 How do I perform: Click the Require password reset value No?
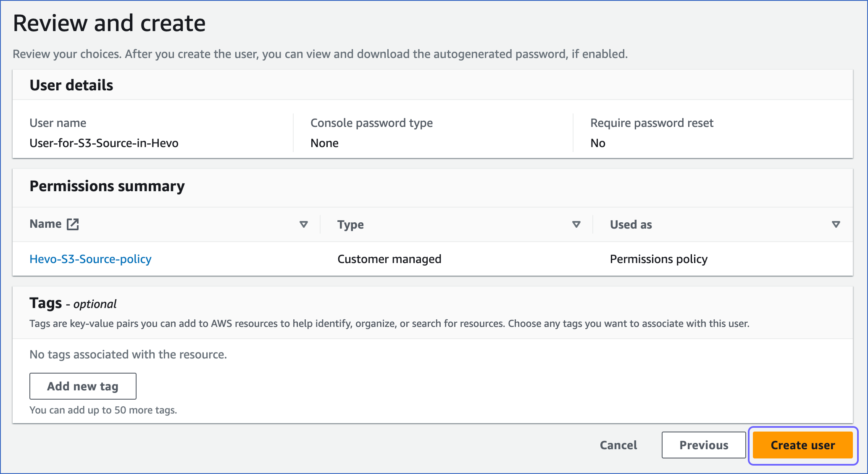pos(598,143)
